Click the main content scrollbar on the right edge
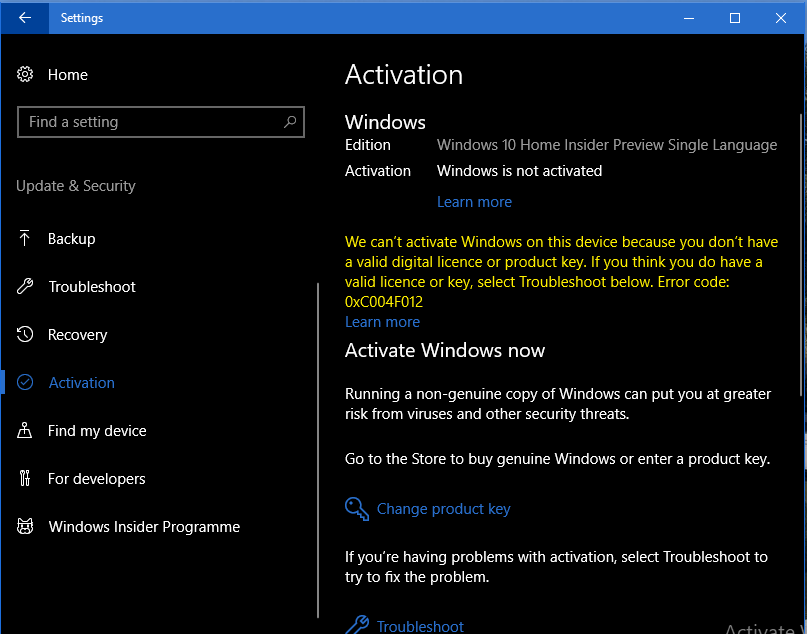This screenshot has height=634, width=807. pos(800,255)
